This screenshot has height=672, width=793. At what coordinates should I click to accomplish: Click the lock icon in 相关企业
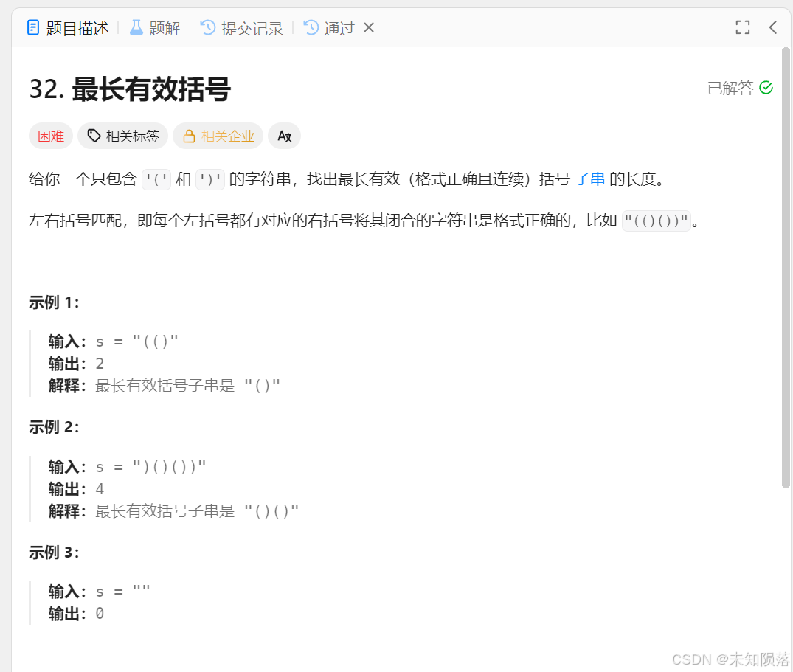point(189,136)
